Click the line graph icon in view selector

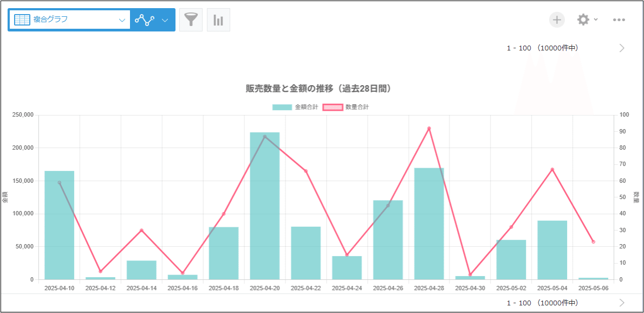[x=145, y=20]
